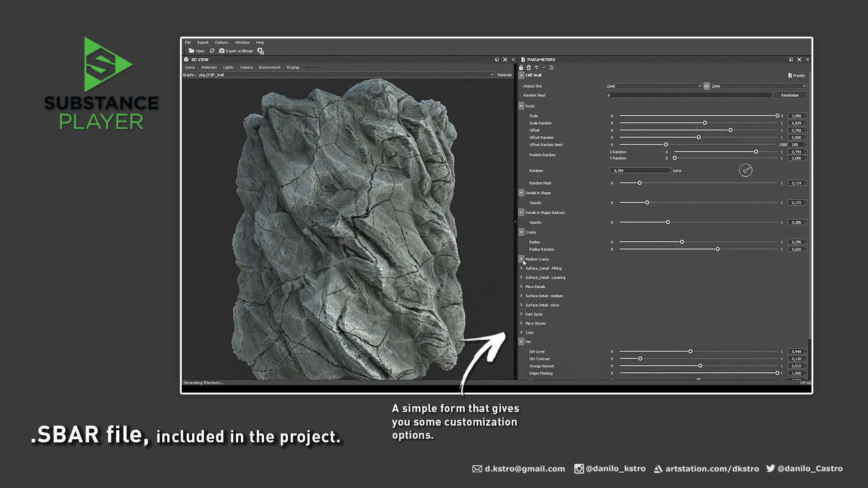Image resolution: width=868 pixels, height=488 pixels.
Task: Click the Open folder icon in toolbar
Action: coord(192,51)
